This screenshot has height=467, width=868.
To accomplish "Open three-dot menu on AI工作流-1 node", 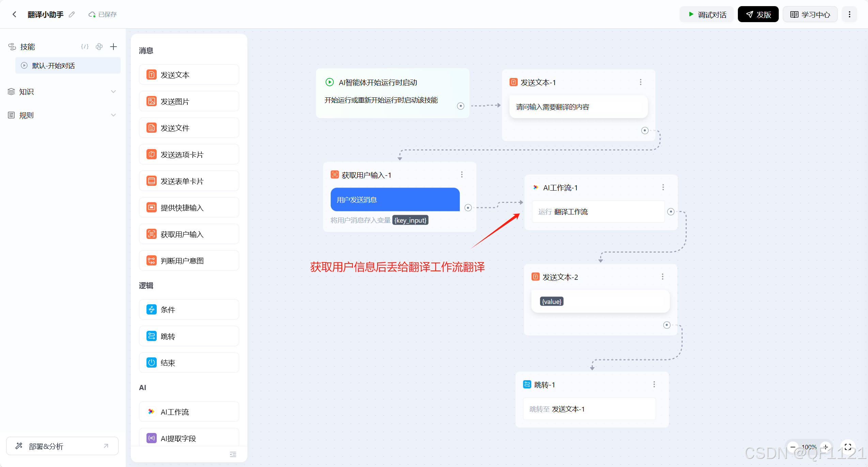I will click(x=663, y=187).
